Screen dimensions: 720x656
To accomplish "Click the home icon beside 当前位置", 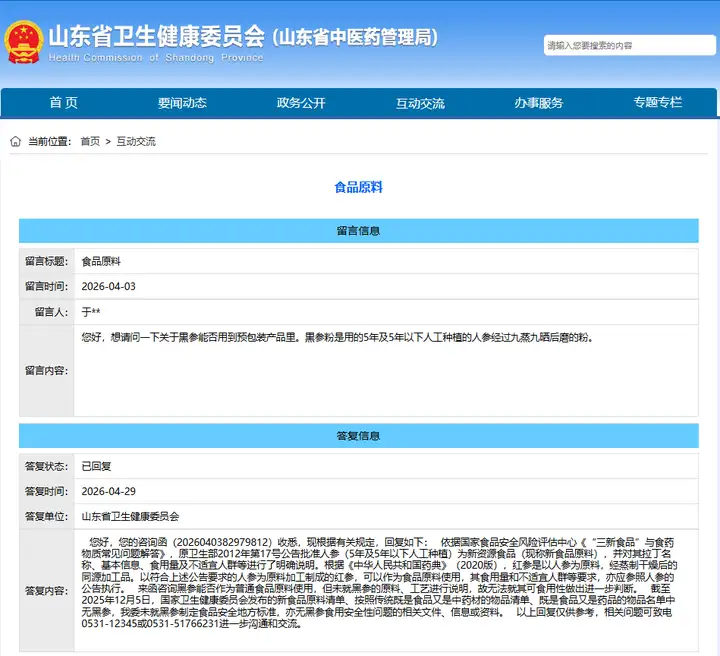I will (16, 141).
